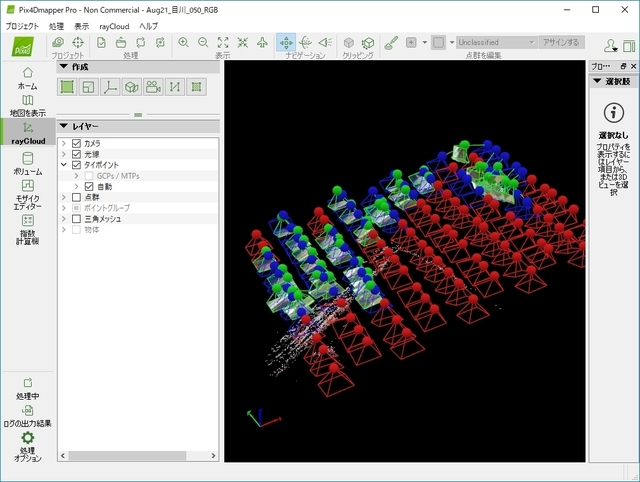Screen dimensions: 640x482
Task: Click the edit clipping box cube icon
Action: coord(368,42)
